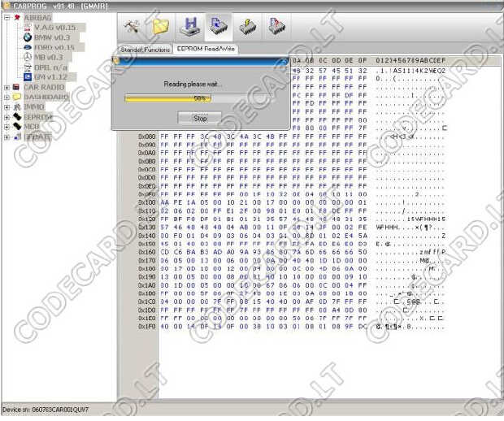Image resolution: width=504 pixels, height=421 pixels.
Task: Click the AIRBAG category pin icon
Action: 17,17
